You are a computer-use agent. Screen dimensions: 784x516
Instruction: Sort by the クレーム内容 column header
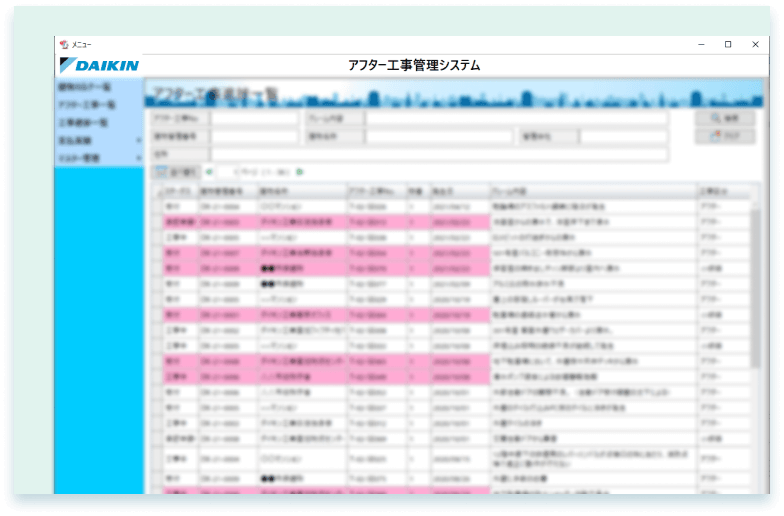click(591, 189)
